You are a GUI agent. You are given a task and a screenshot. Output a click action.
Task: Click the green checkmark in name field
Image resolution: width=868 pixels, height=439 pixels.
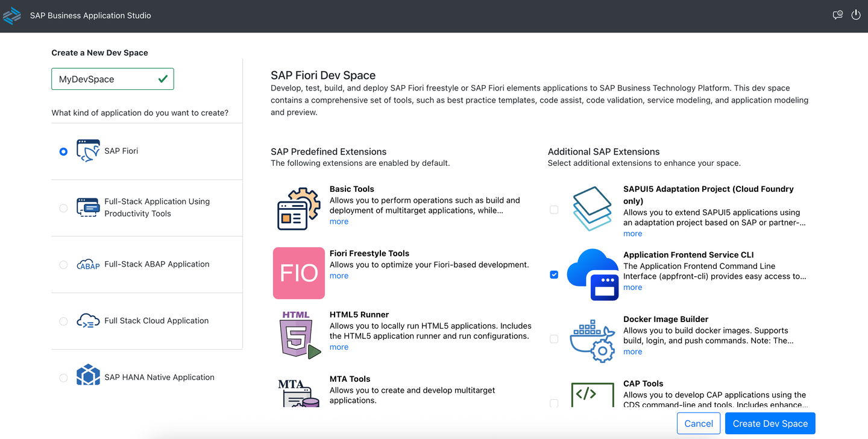[x=163, y=79]
